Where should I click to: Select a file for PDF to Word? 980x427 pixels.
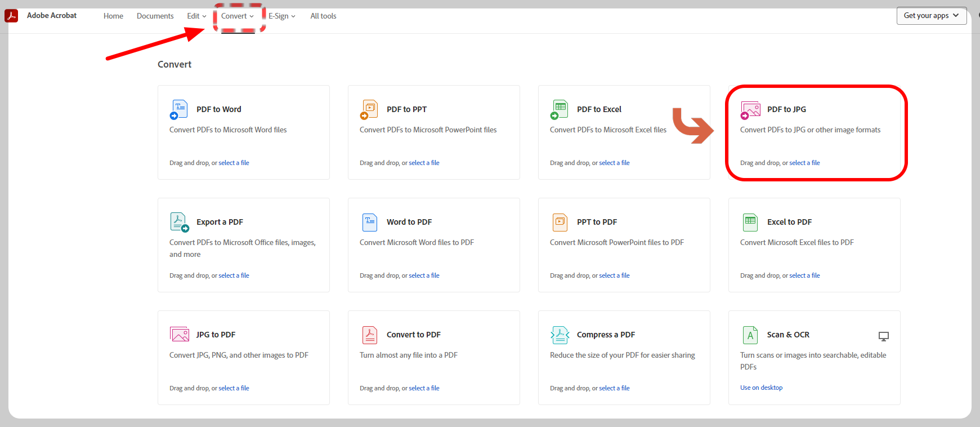234,163
